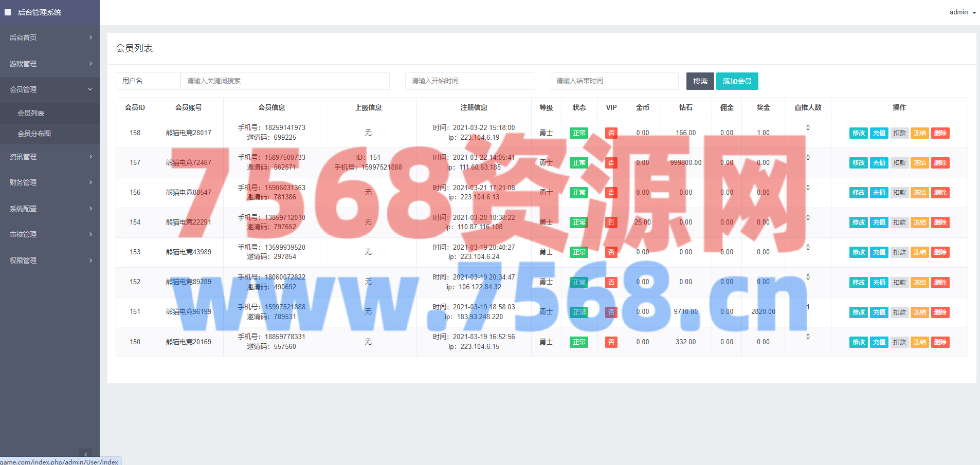Image resolution: width=980 pixels, height=465 pixels.
Task: Open the 用户名 search type selector
Action: (148, 81)
